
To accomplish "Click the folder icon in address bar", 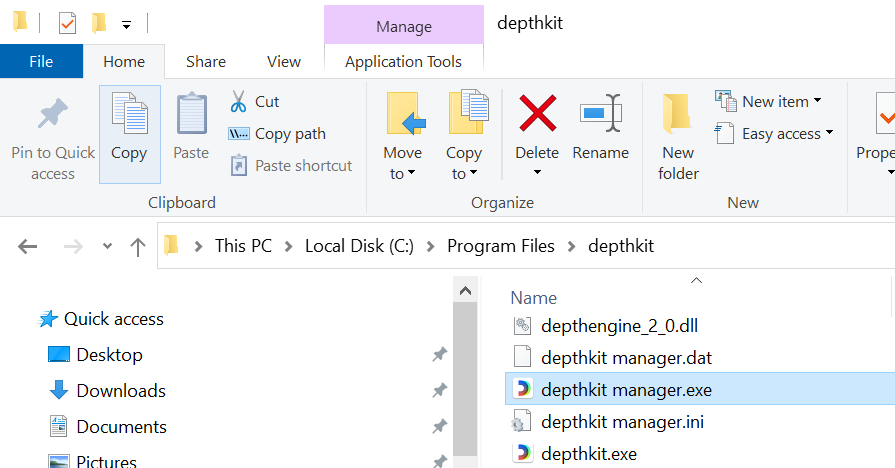I will tap(171, 245).
